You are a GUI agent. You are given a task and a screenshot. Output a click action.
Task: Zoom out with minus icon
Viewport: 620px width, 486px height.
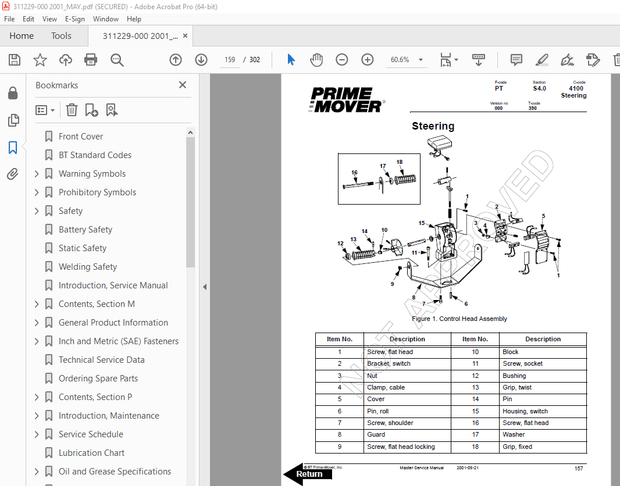tap(342, 60)
